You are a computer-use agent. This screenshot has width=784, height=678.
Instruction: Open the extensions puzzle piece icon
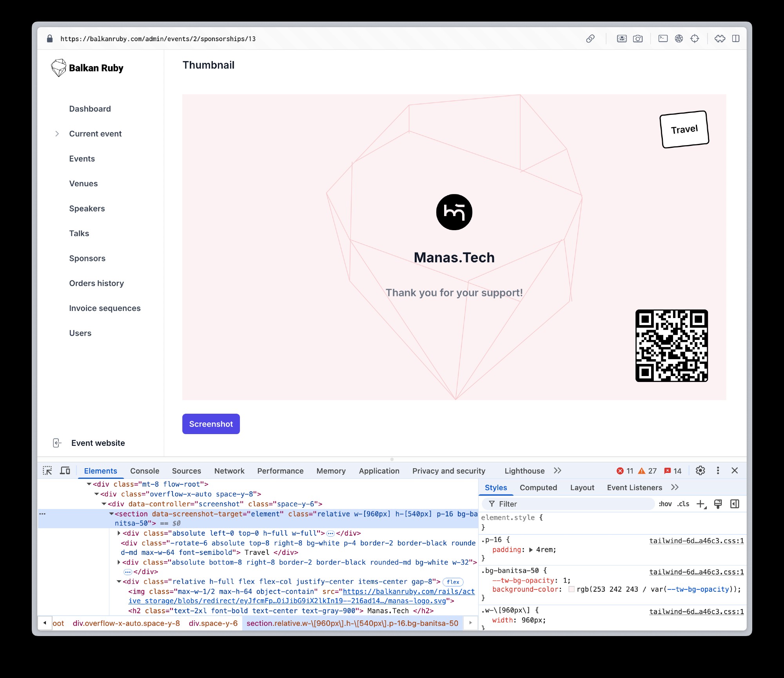pyautogui.click(x=720, y=38)
